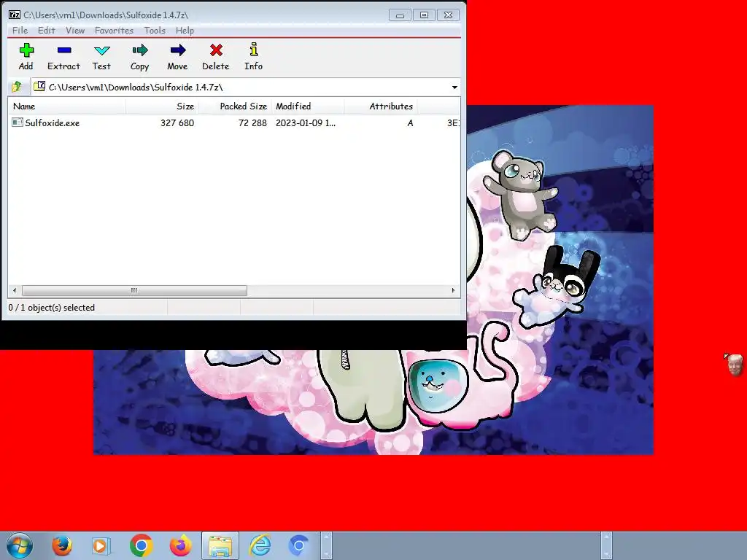Click the Test archive icon
This screenshot has width=747, height=560.
(x=101, y=50)
